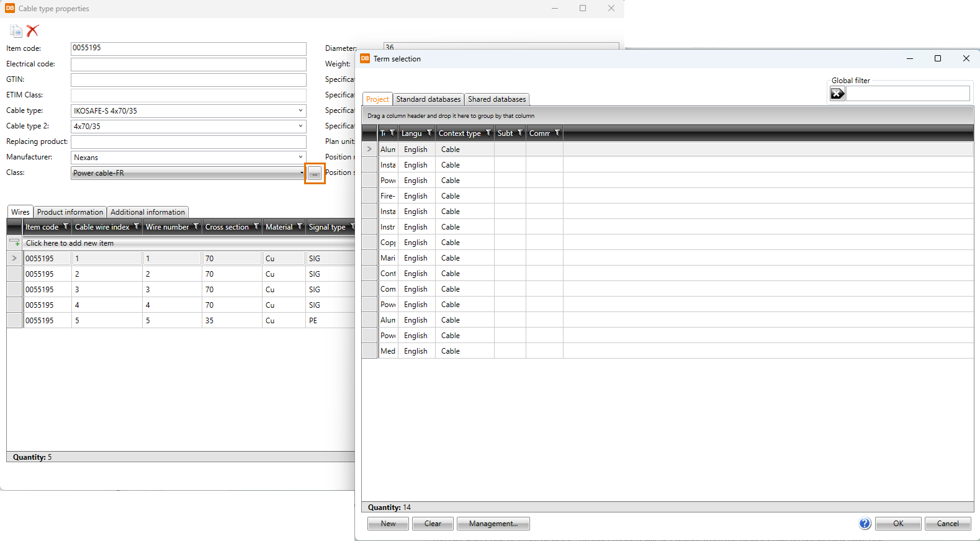The image size is (980, 541).
Task: Clear the global filter with the X icon
Action: pyautogui.click(x=837, y=94)
